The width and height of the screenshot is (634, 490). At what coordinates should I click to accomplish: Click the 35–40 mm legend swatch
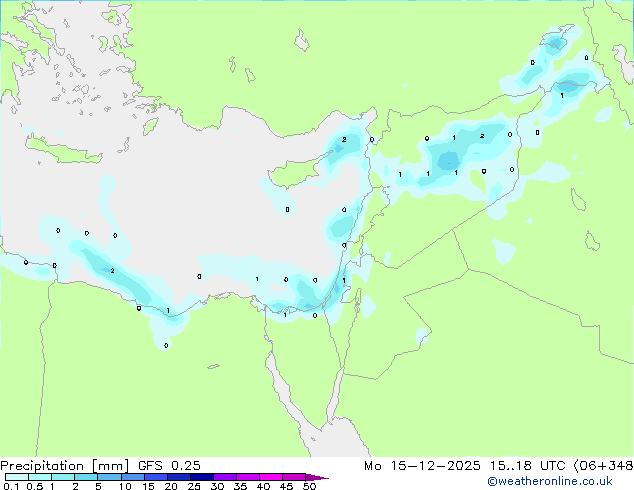pyautogui.click(x=247, y=477)
